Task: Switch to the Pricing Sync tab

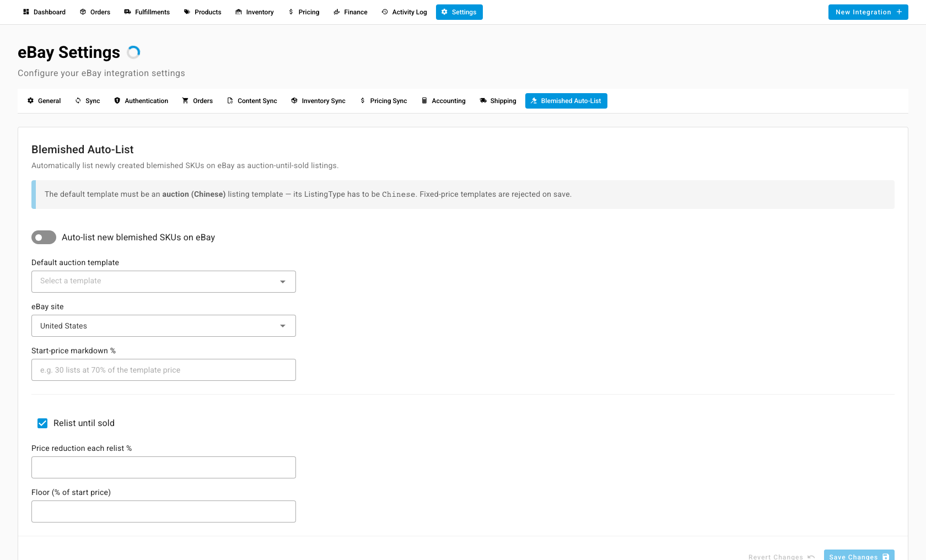Action: coord(383,101)
